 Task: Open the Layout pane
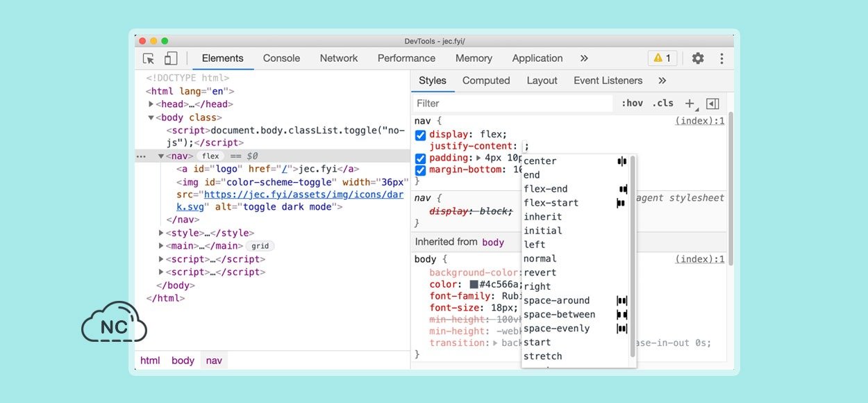pyautogui.click(x=542, y=81)
